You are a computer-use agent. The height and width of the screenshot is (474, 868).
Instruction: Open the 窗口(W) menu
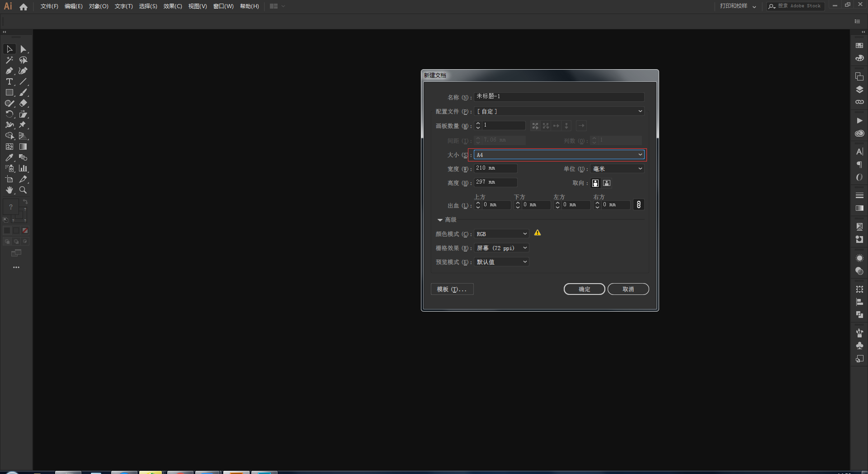coord(223,6)
